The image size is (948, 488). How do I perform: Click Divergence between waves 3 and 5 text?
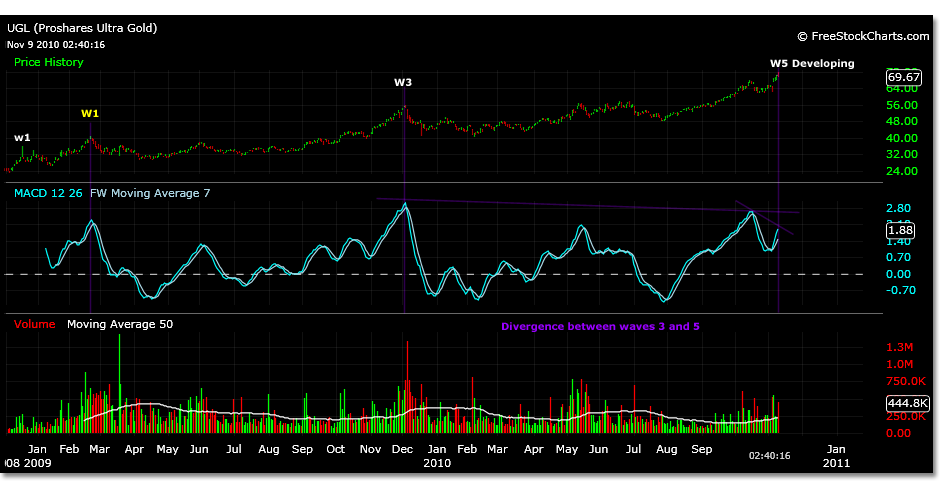pyautogui.click(x=600, y=327)
